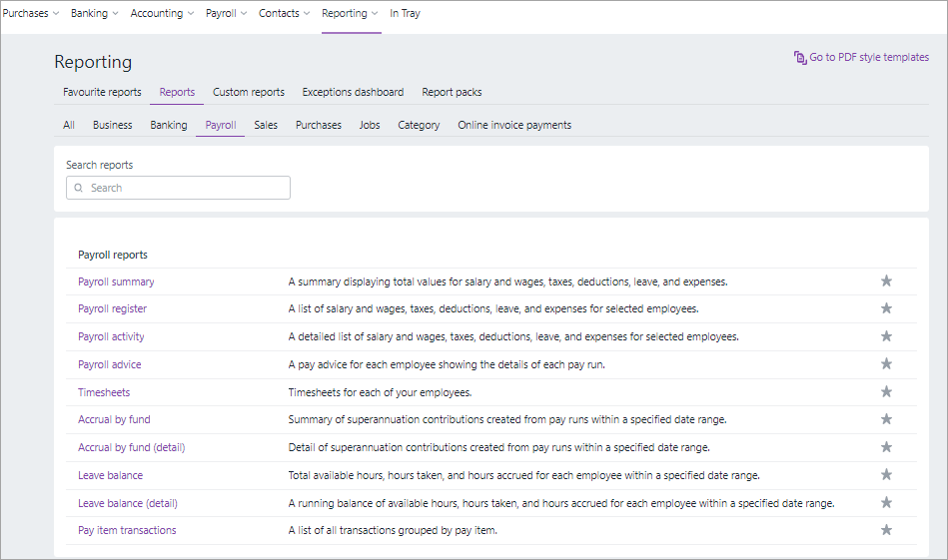Expand the Contacts dropdown menu
This screenshot has width=948, height=560.
click(x=285, y=14)
